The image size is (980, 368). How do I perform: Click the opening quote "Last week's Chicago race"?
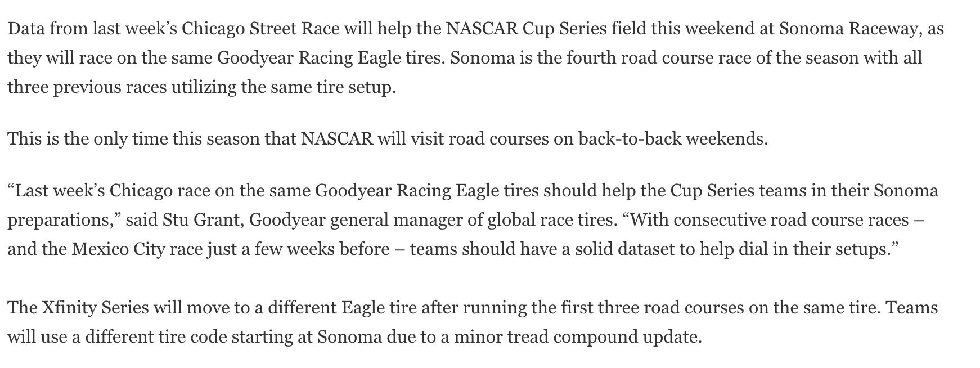click(111, 191)
